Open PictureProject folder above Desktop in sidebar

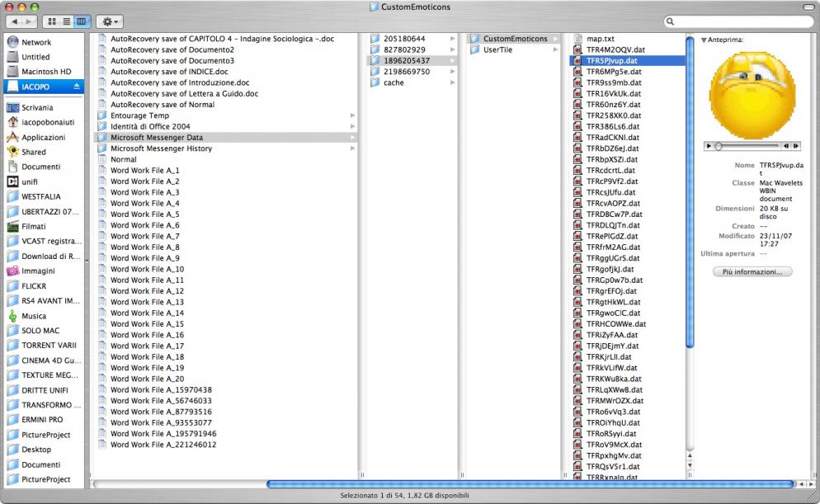tap(45, 435)
